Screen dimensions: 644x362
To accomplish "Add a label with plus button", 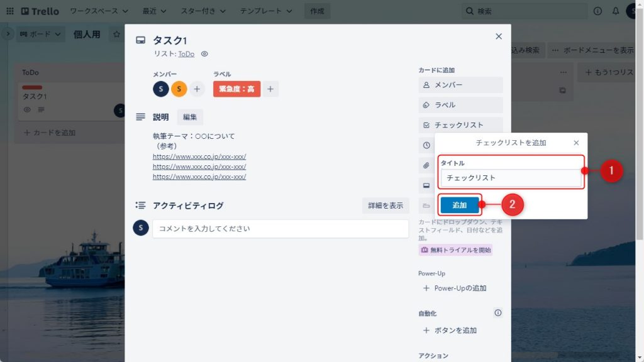I will (x=270, y=89).
